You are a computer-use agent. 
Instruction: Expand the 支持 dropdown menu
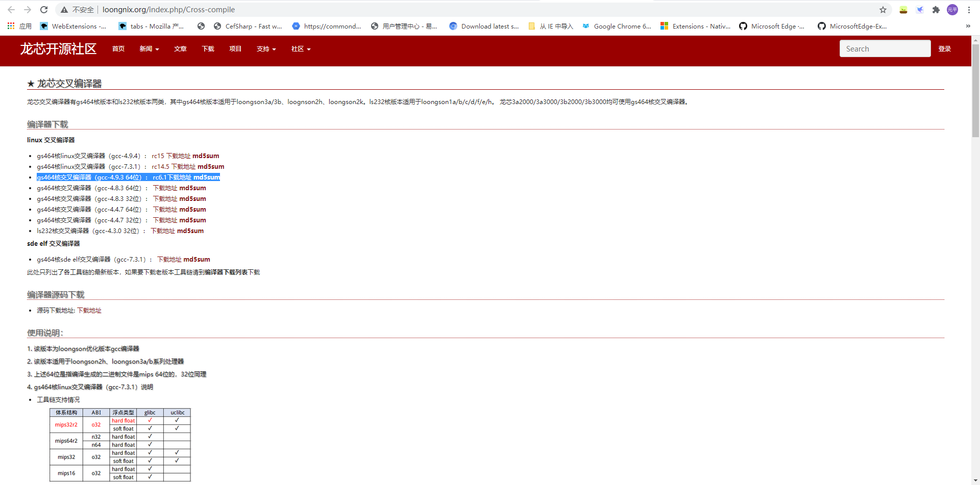point(266,49)
